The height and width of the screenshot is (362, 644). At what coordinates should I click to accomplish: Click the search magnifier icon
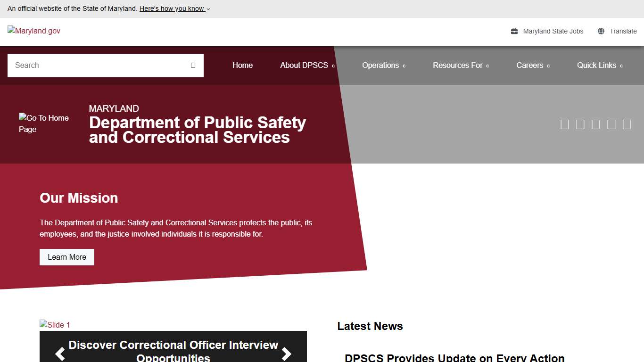pyautogui.click(x=193, y=65)
